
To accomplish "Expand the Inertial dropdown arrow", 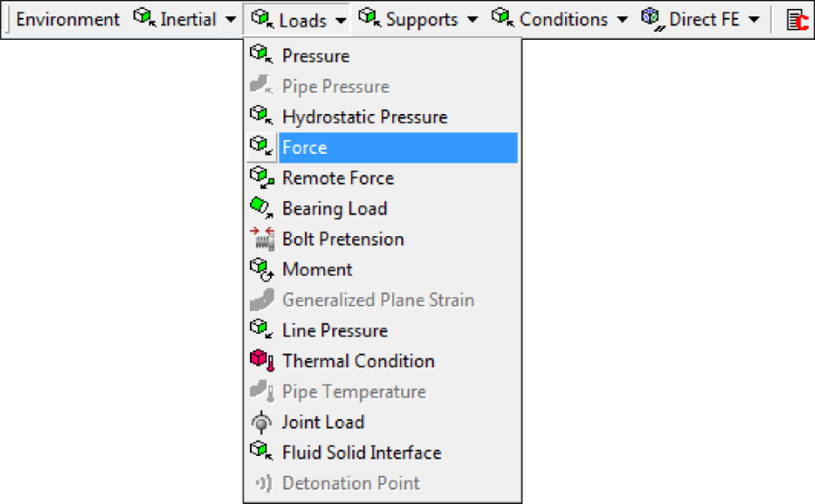I will coord(230,20).
